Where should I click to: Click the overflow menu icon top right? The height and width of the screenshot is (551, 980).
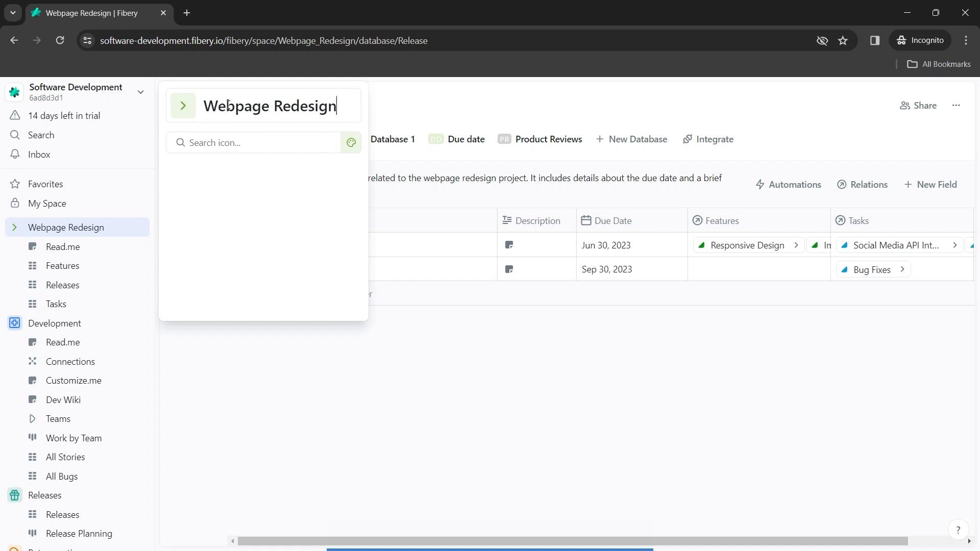coord(956,104)
